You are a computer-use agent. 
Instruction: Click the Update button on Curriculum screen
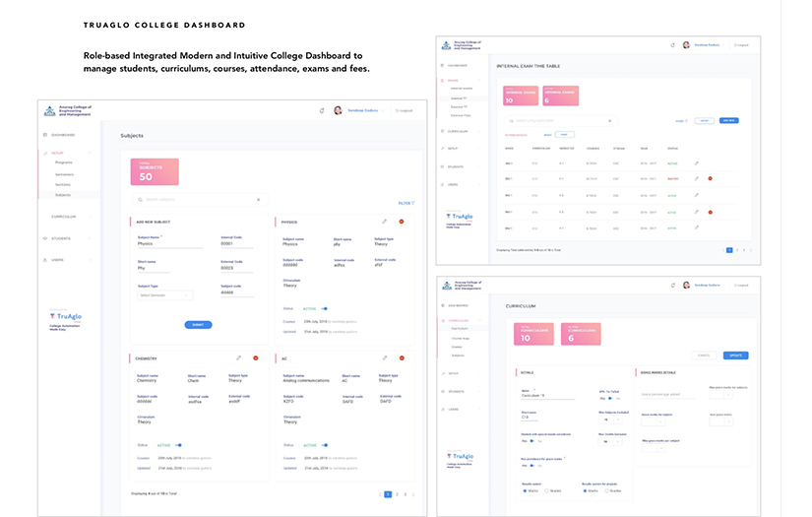735,355
